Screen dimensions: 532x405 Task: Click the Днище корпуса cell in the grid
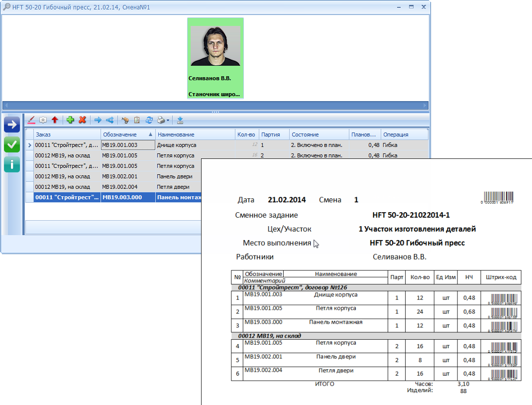click(195, 145)
